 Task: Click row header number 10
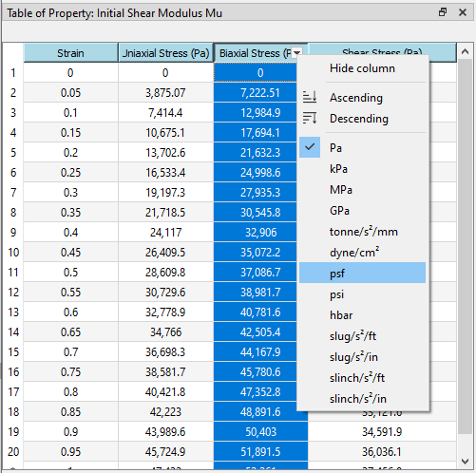click(x=13, y=253)
